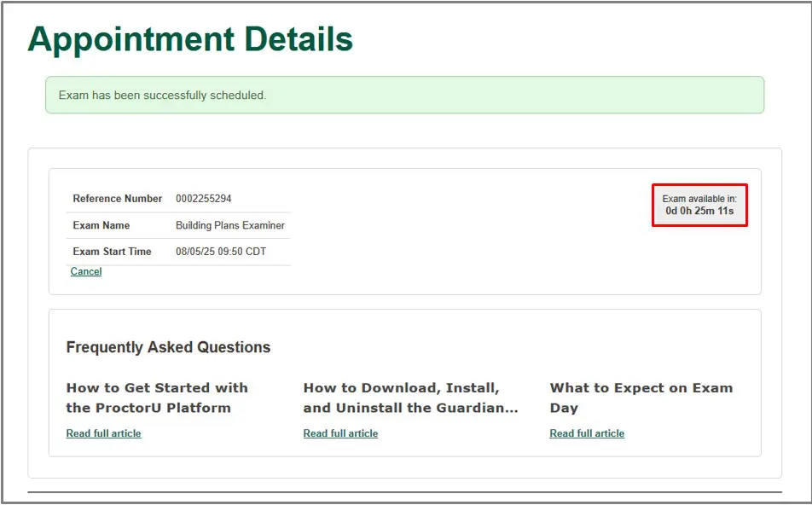Open Read full article for Exam Day
This screenshot has height=505, width=812.
click(x=587, y=433)
